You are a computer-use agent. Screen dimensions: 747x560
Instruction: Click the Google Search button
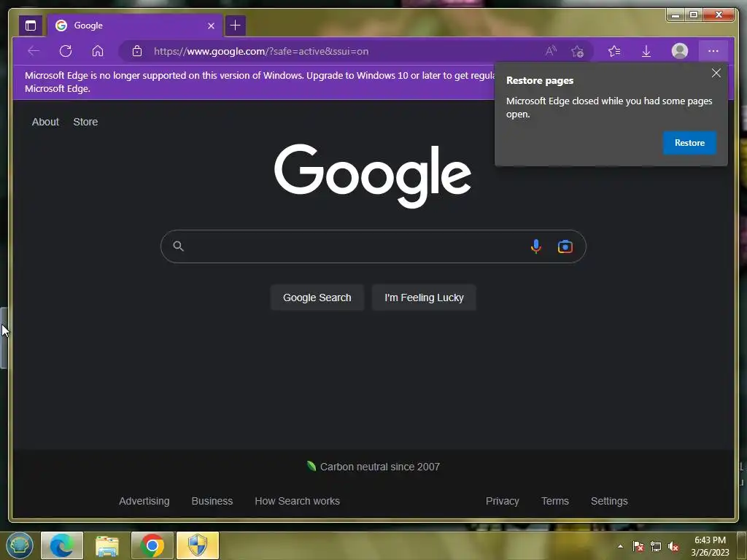[317, 297]
